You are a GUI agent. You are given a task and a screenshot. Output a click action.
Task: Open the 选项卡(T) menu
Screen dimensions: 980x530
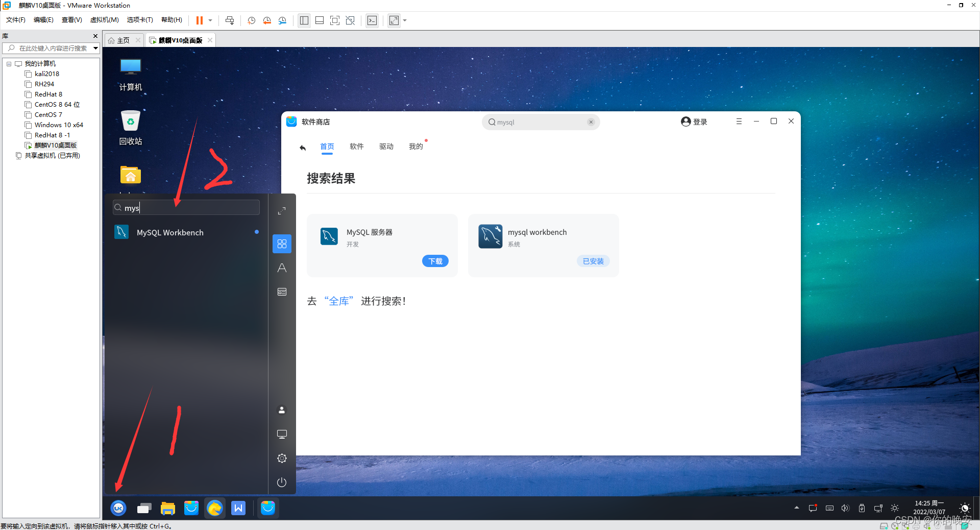coord(140,20)
